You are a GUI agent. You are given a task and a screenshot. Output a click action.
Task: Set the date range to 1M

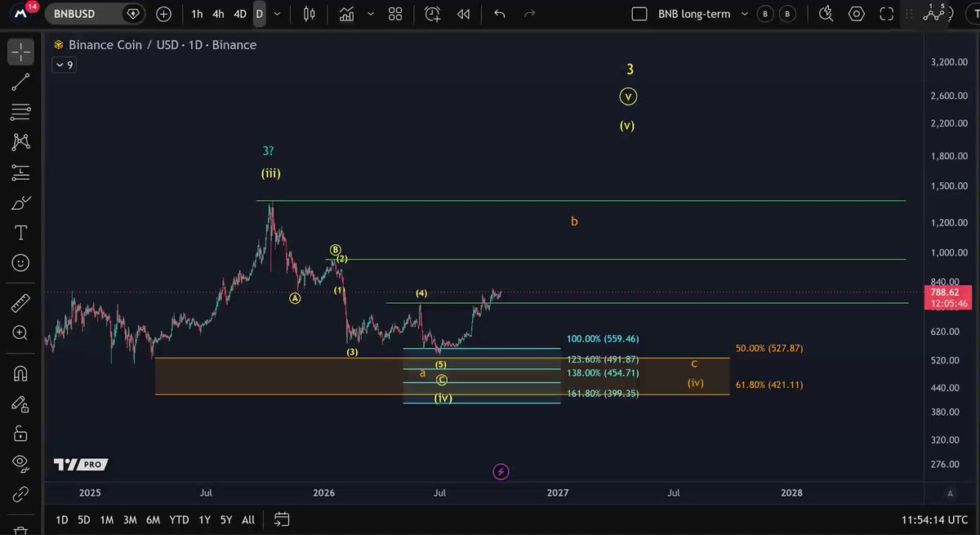click(107, 519)
